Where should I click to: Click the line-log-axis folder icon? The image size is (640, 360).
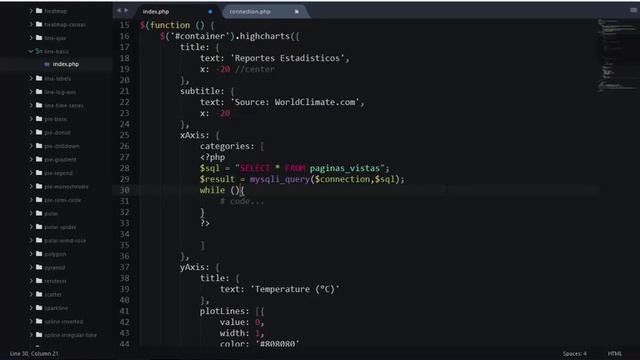[39, 92]
